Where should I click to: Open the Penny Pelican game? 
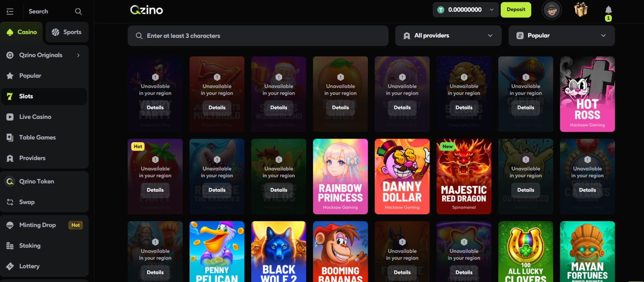pyautogui.click(x=217, y=251)
